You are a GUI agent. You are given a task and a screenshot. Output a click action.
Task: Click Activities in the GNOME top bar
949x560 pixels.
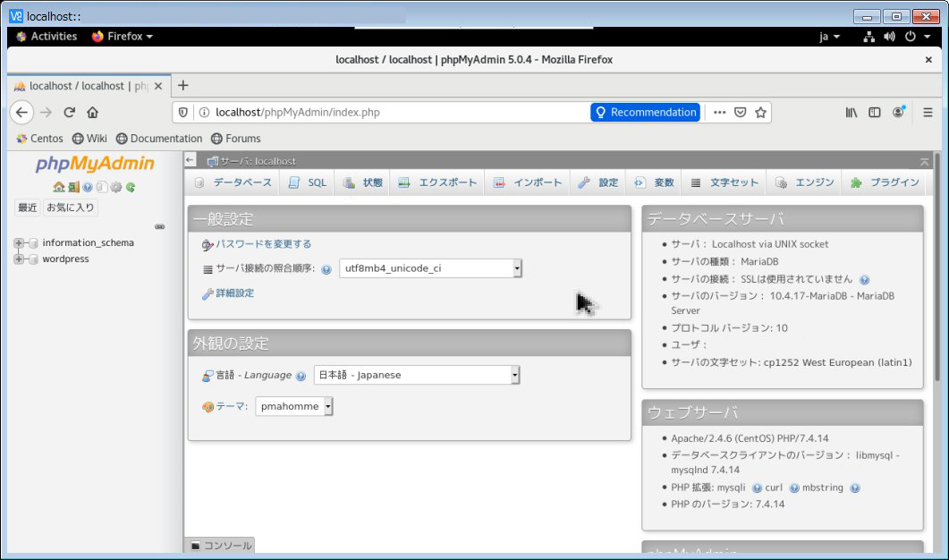pos(47,37)
